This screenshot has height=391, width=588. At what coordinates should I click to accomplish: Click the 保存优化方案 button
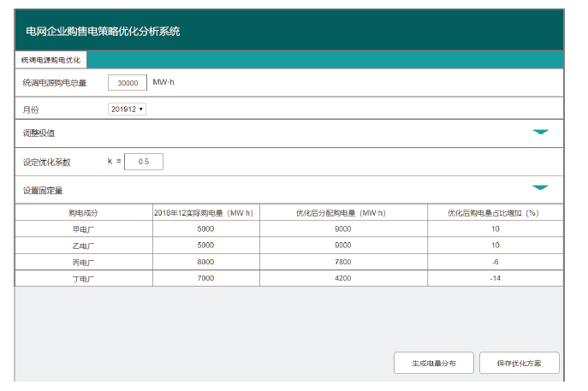(519, 363)
